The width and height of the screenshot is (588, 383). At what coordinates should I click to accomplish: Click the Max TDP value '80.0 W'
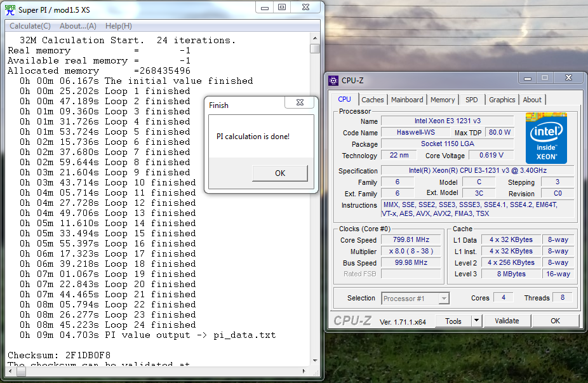[500, 132]
